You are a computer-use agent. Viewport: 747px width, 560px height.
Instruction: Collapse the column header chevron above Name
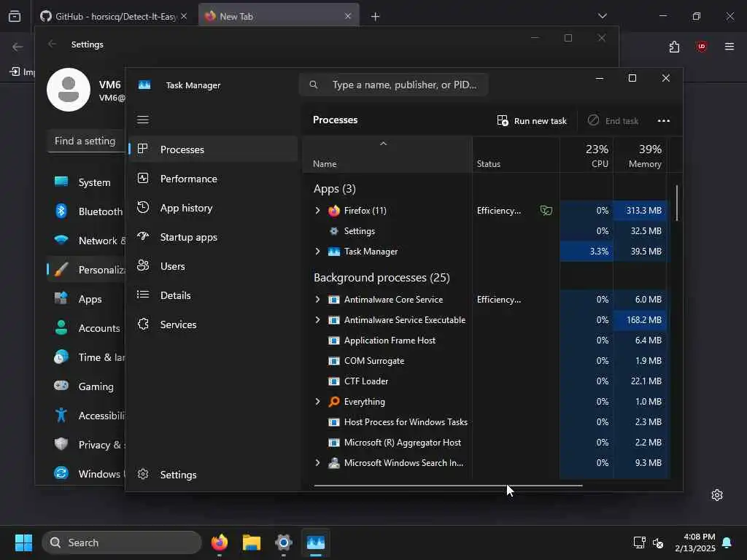[x=383, y=144]
